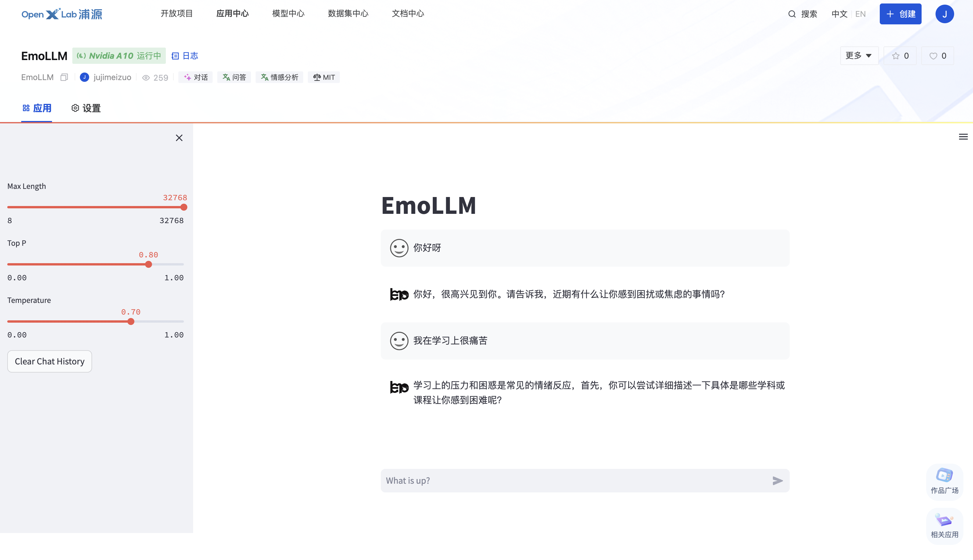The image size is (973, 560).
Task: Open the 相关应用 floating icon
Action: pos(944,525)
